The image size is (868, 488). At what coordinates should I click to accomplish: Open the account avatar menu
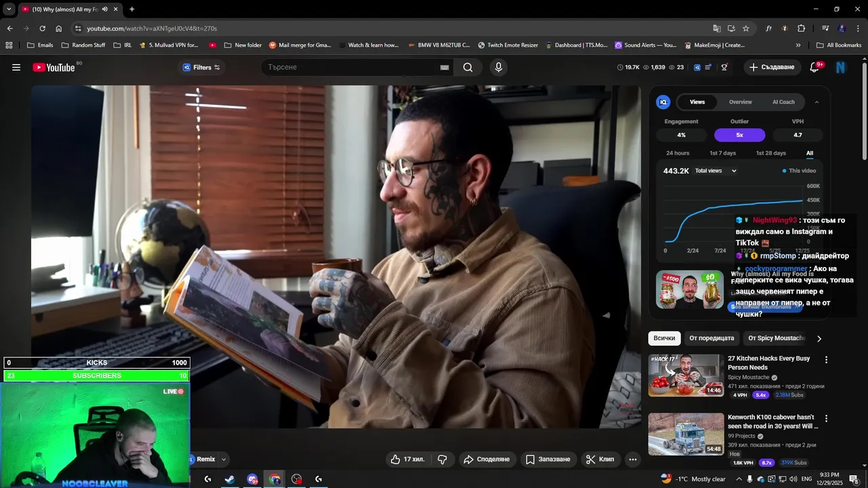841,67
